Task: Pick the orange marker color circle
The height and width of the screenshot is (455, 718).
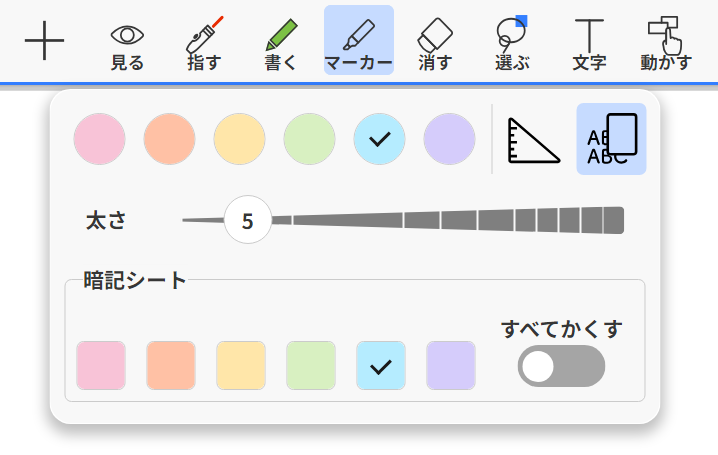Action: pos(169,139)
